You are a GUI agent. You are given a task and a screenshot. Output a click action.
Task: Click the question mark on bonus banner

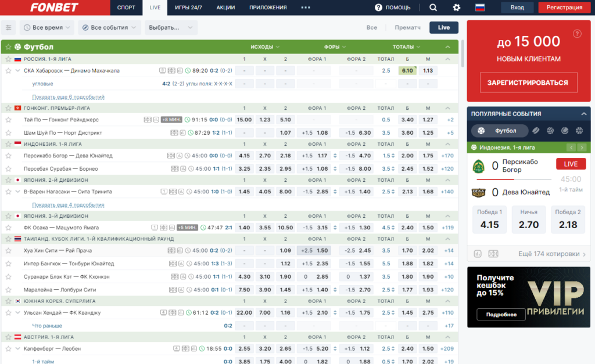577,34
